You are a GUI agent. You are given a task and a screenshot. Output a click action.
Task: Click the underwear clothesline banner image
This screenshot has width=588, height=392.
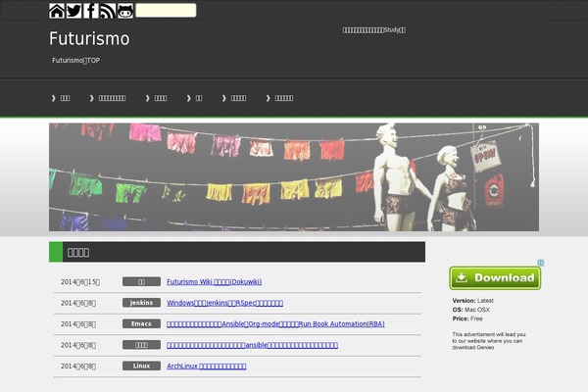(294, 177)
